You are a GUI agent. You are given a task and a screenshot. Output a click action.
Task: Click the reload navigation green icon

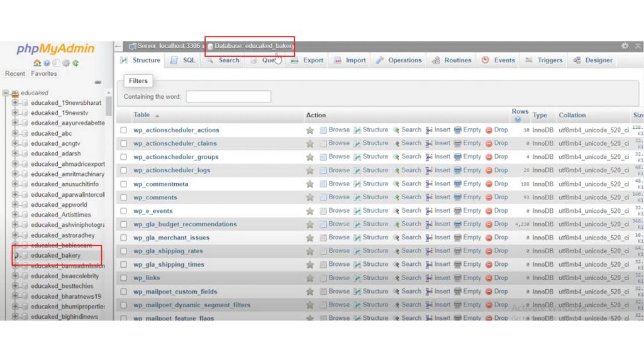75,63
